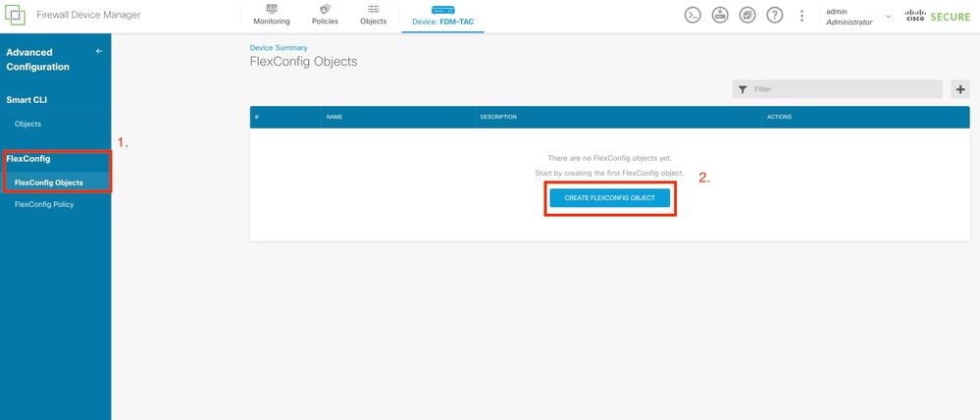Image resolution: width=980 pixels, height=420 pixels.
Task: Click the ACTIONS column header
Action: point(779,118)
